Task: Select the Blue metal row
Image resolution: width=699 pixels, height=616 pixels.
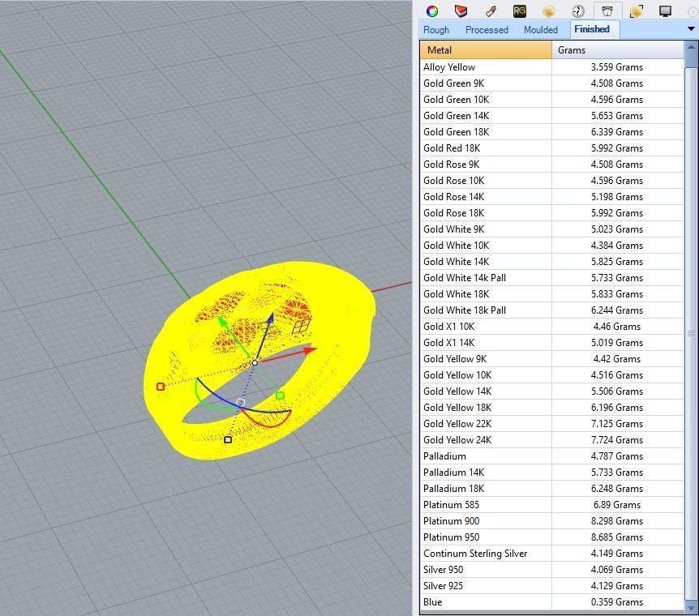Action: pos(551,602)
